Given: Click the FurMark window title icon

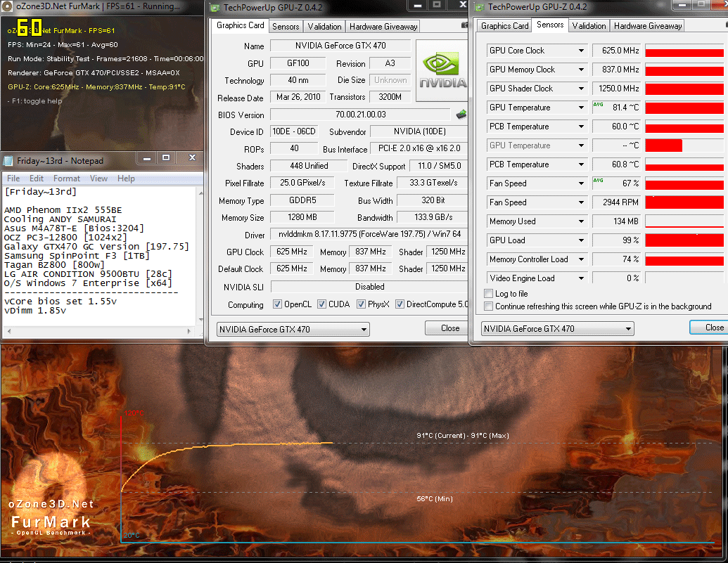Looking at the screenshot, I should (6, 6).
